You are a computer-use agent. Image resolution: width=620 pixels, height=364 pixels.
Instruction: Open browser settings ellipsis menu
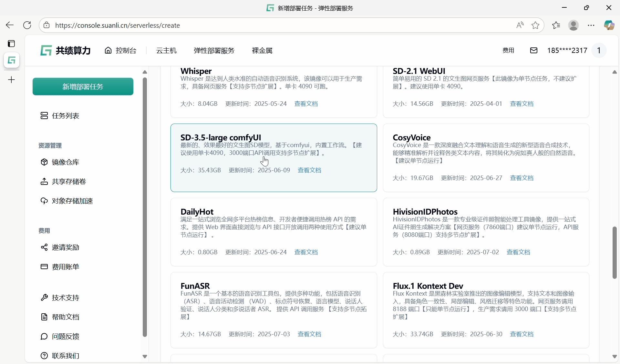[x=591, y=25]
